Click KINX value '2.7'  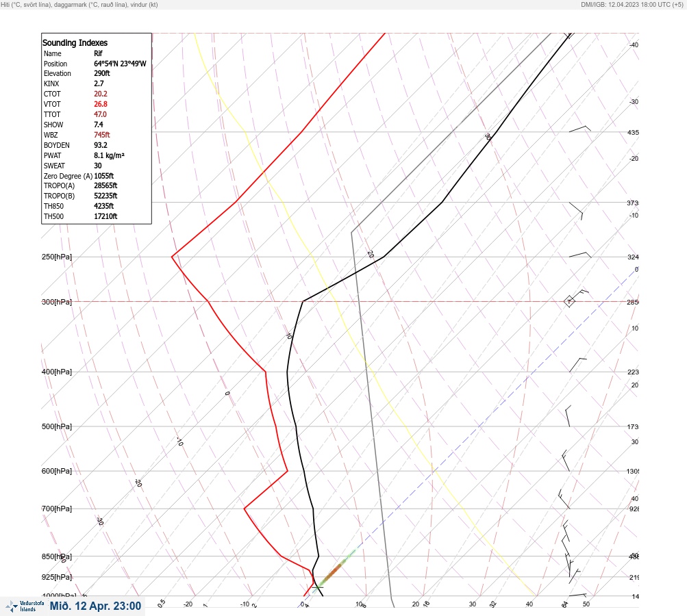(99, 84)
